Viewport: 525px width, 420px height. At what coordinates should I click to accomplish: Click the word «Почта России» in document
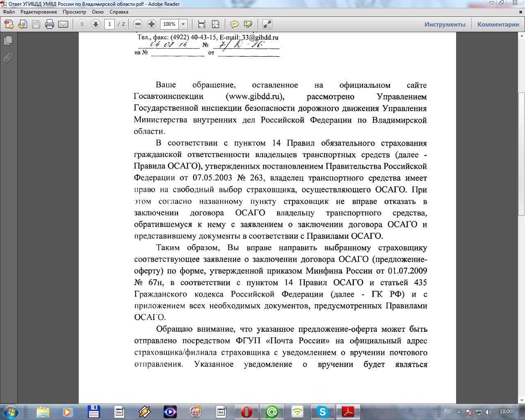[298, 341]
